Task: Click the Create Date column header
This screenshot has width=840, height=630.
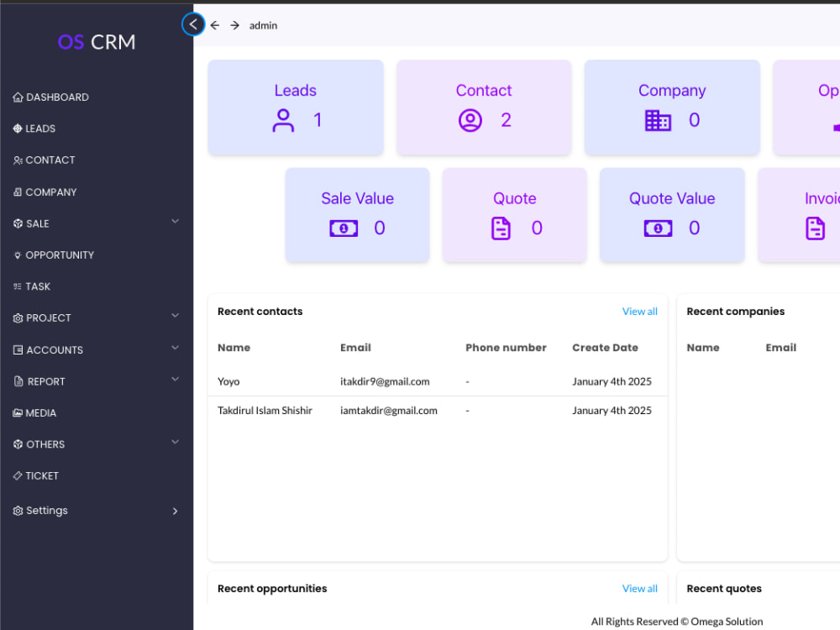Action: [x=605, y=348]
